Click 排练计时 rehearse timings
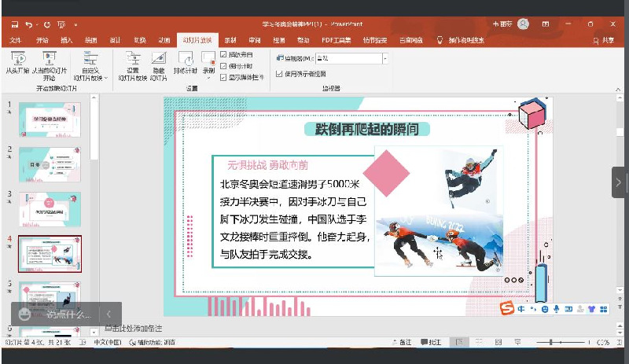Viewport: 629px width, 364px height. (186, 63)
